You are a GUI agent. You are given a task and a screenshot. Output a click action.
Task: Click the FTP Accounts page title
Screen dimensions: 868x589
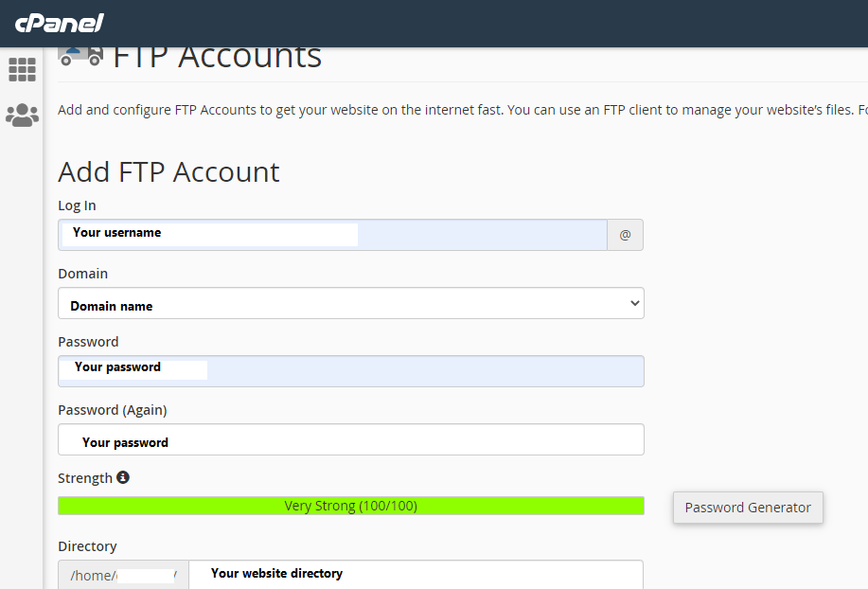point(218,57)
